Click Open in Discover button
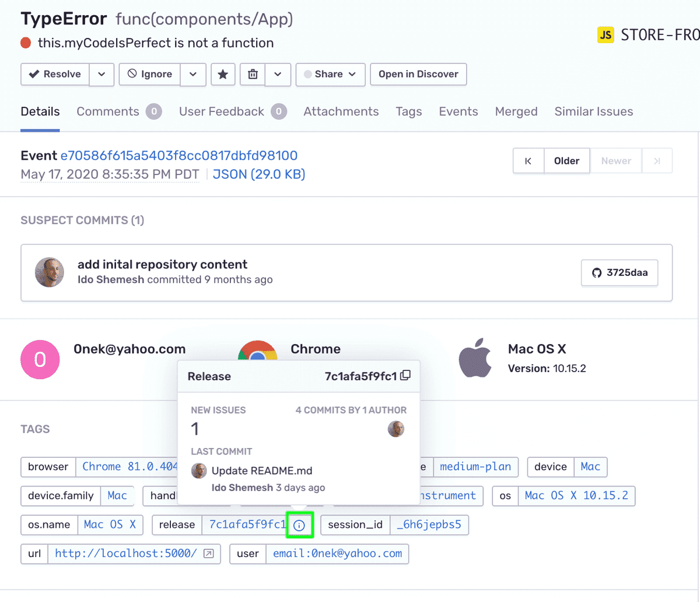The width and height of the screenshot is (700, 602). pyautogui.click(x=418, y=74)
